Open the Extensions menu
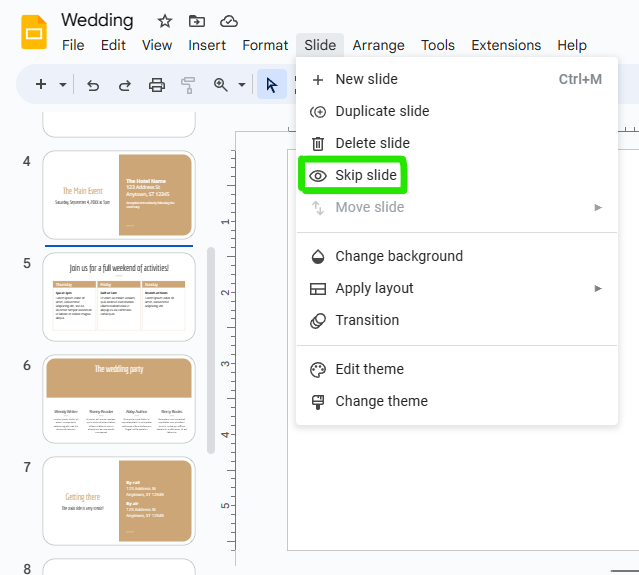Image resolution: width=639 pixels, height=575 pixels. [506, 45]
